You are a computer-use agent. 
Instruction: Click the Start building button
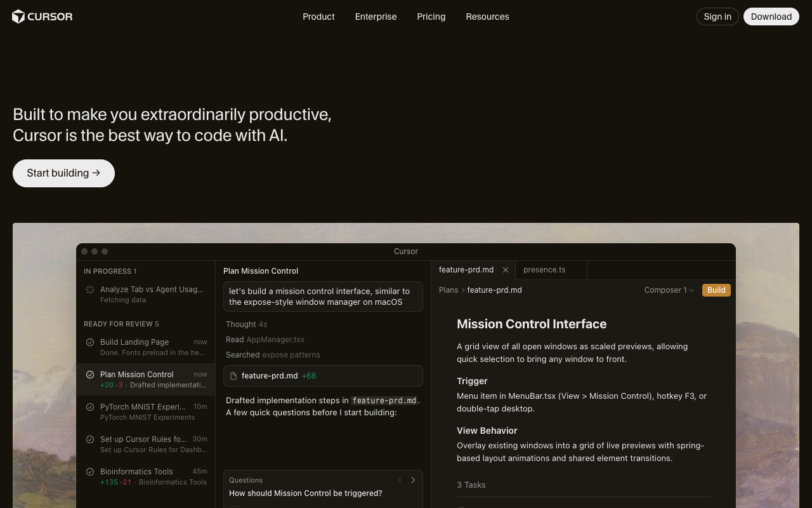coord(63,173)
